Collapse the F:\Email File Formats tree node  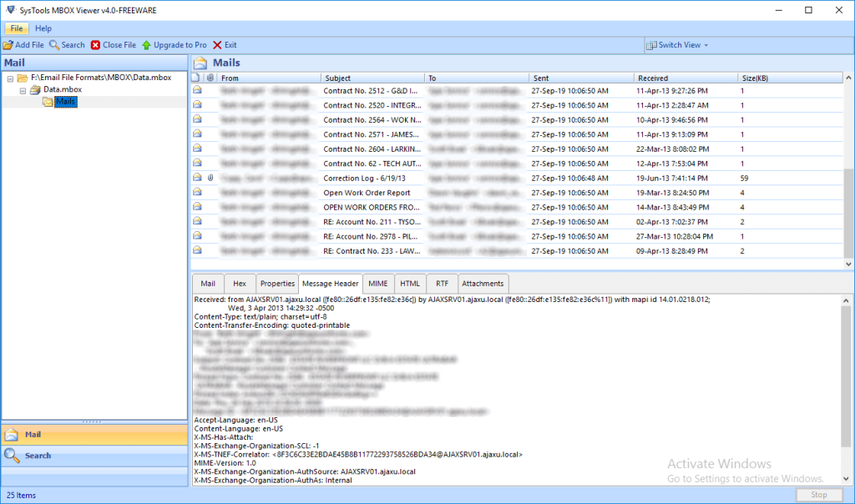point(10,78)
